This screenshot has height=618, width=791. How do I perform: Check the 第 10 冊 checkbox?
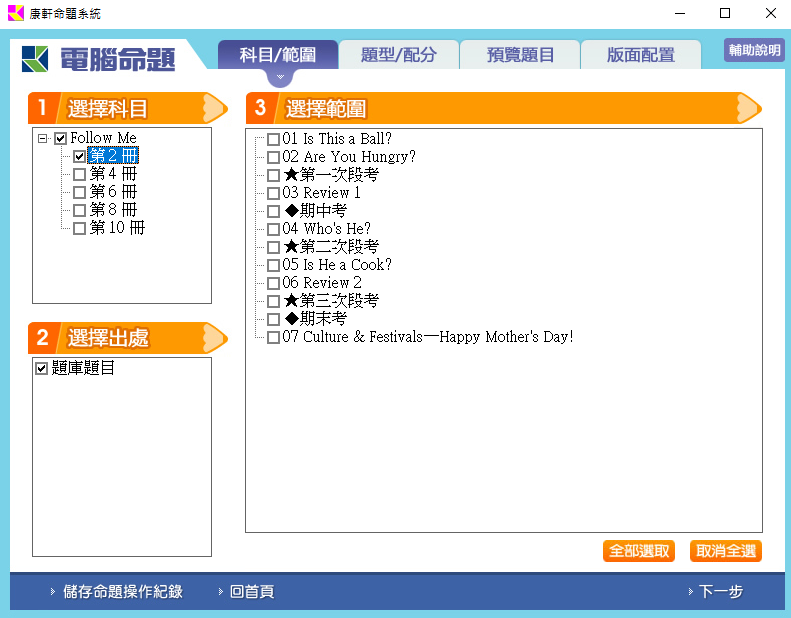(x=79, y=228)
